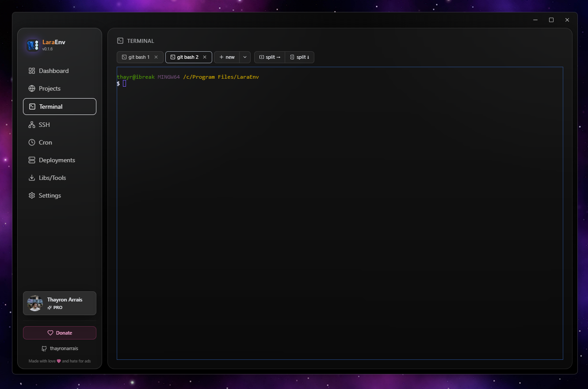Open the Cron section
The image size is (588, 389).
[59, 142]
